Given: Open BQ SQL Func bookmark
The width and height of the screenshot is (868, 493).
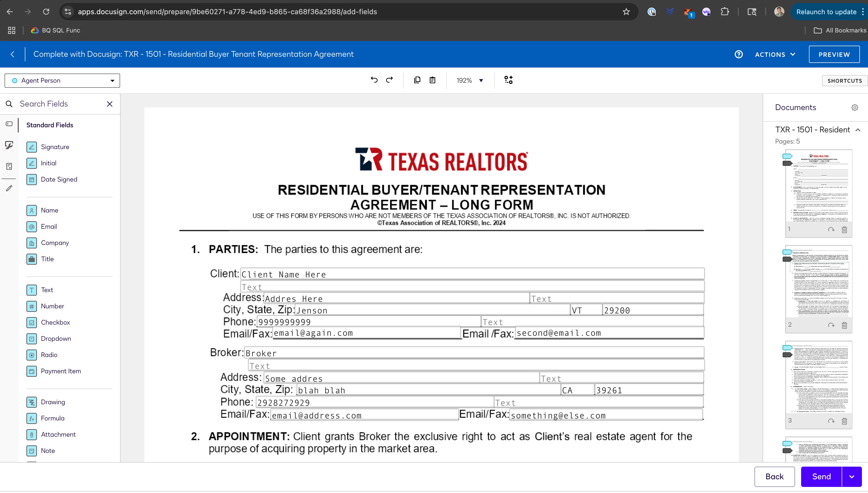Looking at the screenshot, I should point(56,30).
